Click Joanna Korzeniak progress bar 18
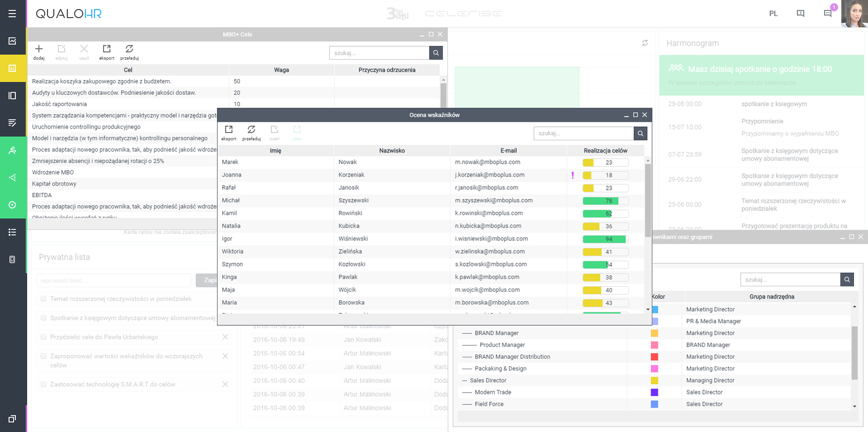Image resolution: width=868 pixels, height=432 pixels. click(605, 175)
